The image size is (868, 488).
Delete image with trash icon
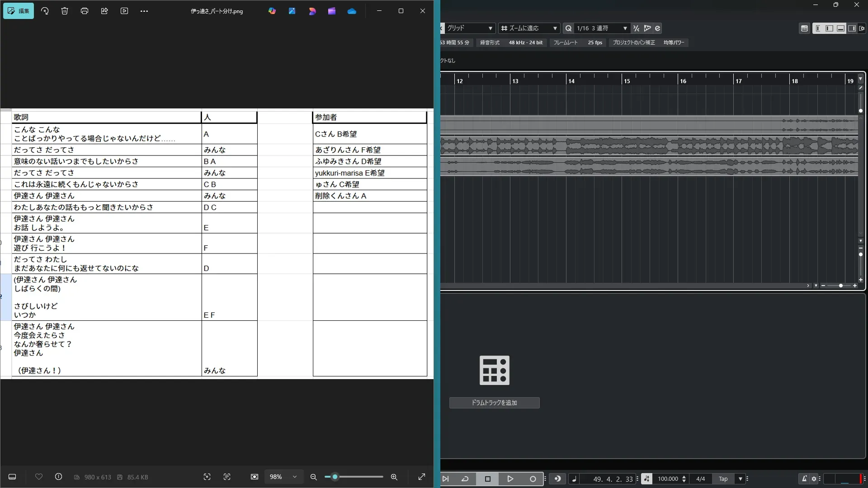tap(65, 11)
